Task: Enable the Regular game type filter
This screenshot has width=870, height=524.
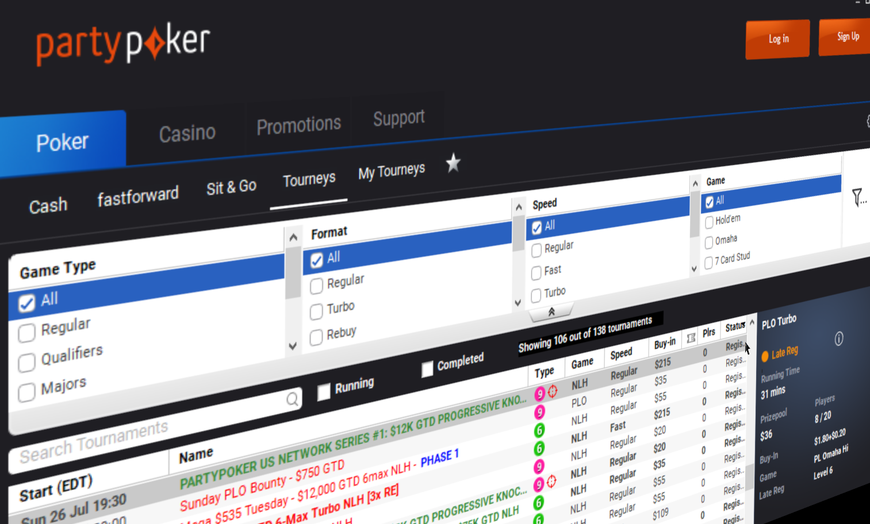Action: pyautogui.click(x=27, y=332)
